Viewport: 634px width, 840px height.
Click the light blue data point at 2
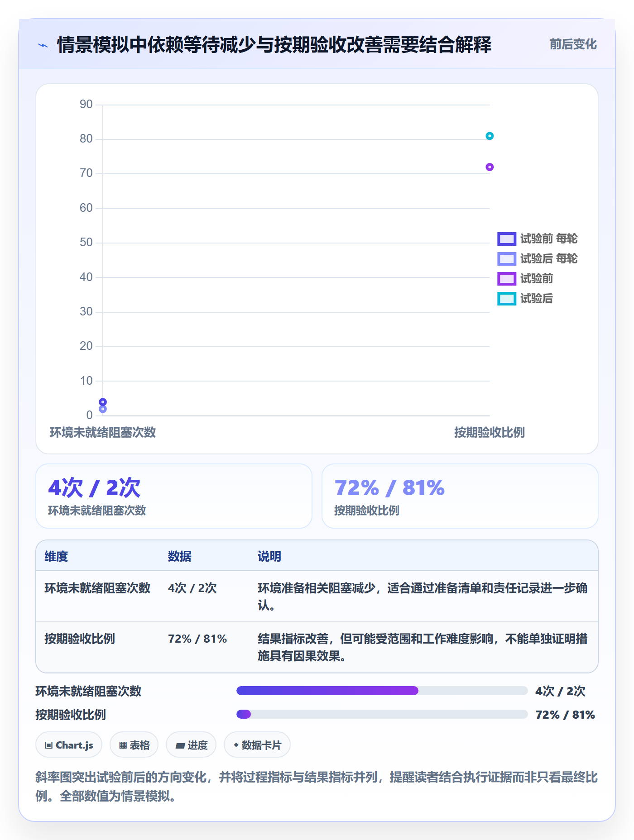tap(103, 409)
